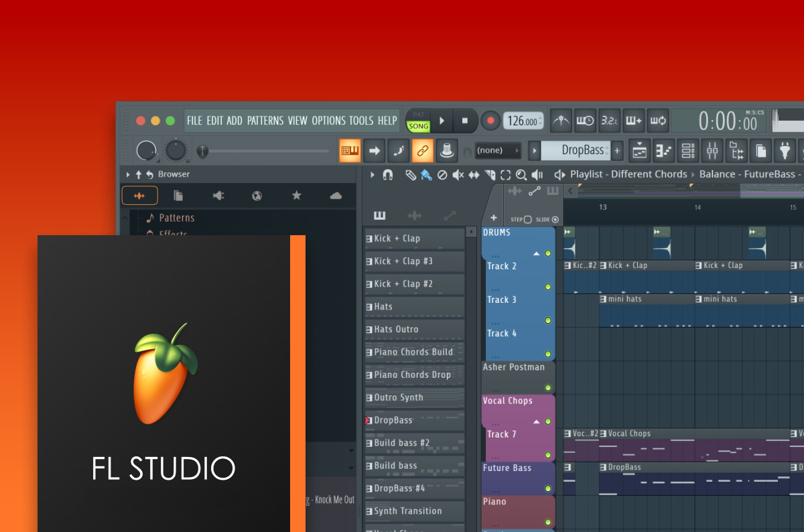Tick the STEP checkbox
This screenshot has height=532, width=804.
pyautogui.click(x=527, y=220)
